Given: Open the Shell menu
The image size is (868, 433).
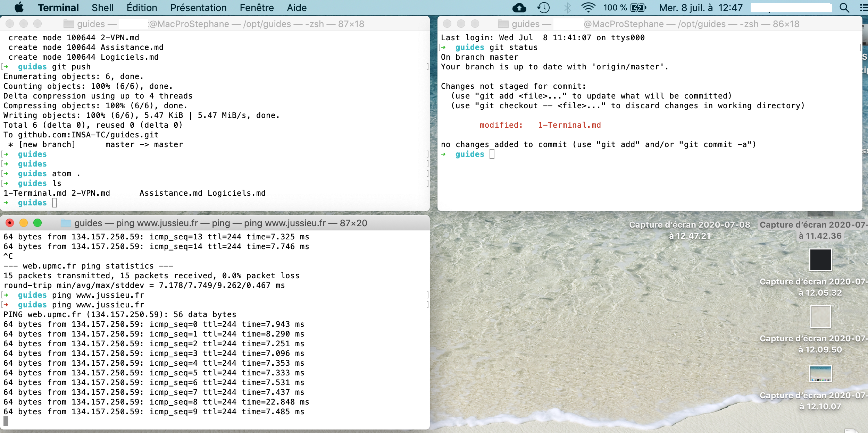Looking at the screenshot, I should (102, 8).
